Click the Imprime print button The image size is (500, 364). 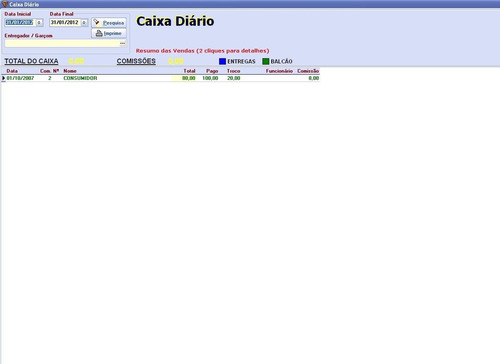pos(109,33)
